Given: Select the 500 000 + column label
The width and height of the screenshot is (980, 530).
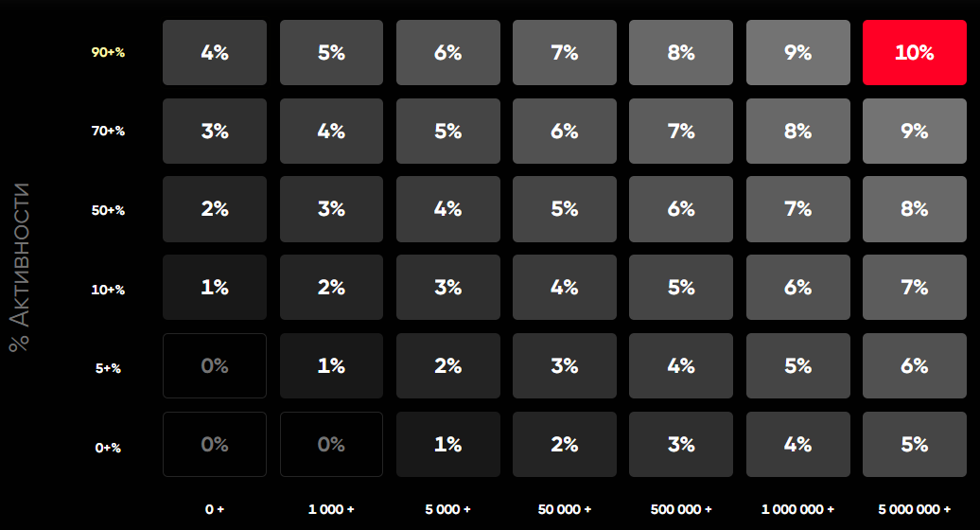Looking at the screenshot, I should (681, 509).
